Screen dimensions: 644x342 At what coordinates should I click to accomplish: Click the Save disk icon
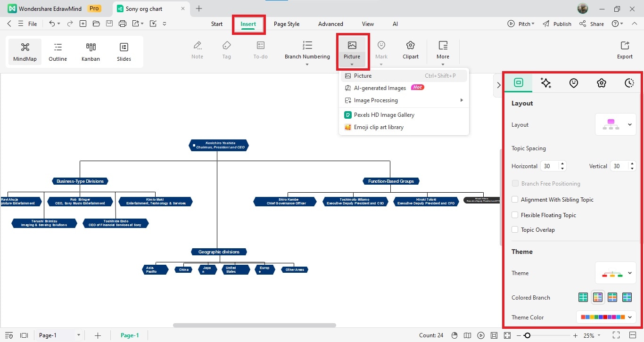pos(109,24)
